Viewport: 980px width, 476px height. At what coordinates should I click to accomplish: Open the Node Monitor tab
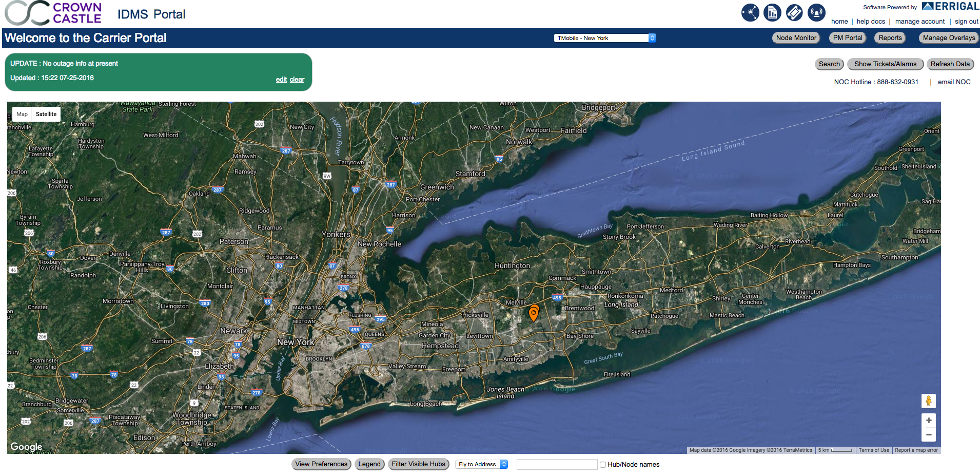796,38
